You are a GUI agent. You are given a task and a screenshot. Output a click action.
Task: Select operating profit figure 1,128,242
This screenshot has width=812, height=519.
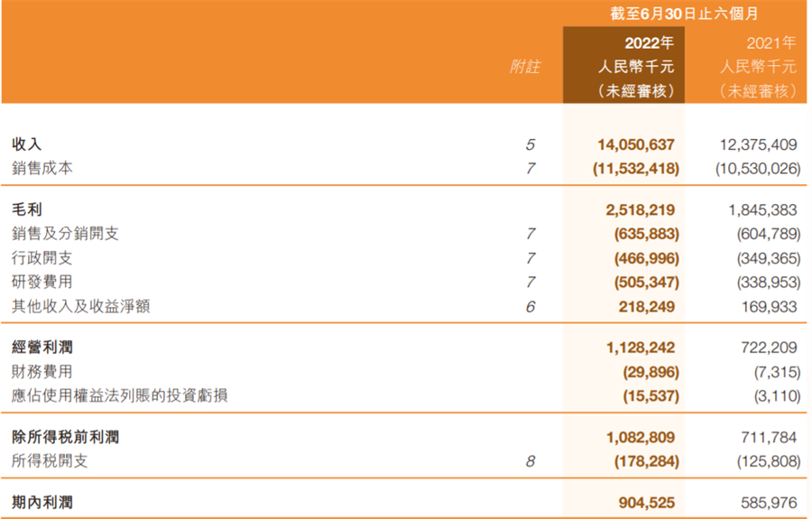pyautogui.click(x=641, y=348)
